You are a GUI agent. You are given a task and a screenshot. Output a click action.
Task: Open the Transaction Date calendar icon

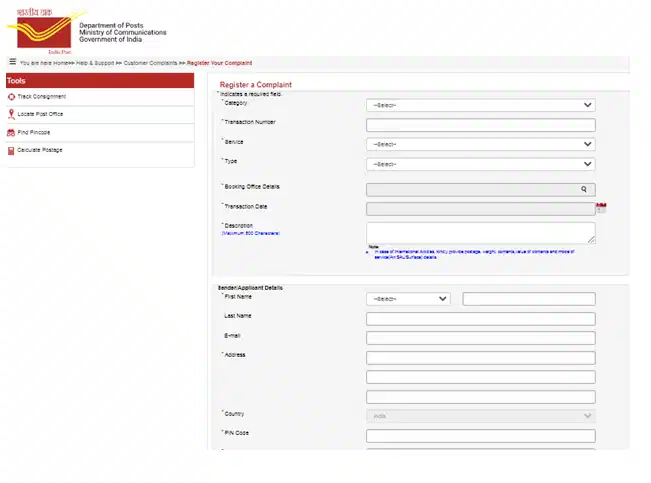click(601, 208)
